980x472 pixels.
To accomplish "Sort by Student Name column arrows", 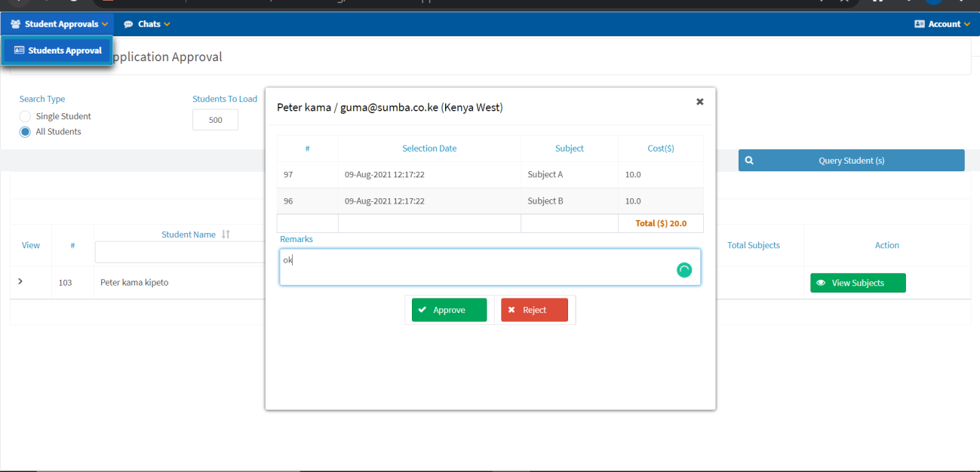I will (x=226, y=234).
